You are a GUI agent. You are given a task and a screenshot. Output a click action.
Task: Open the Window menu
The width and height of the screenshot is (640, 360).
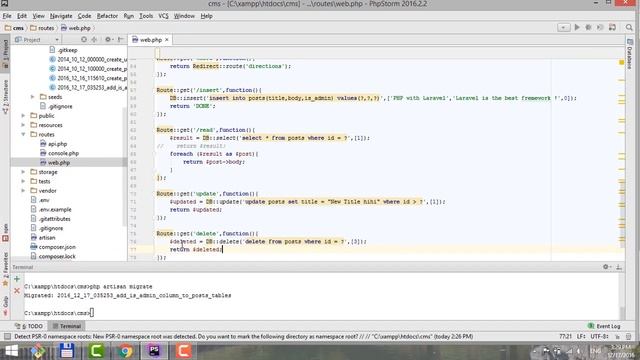[x=184, y=16]
